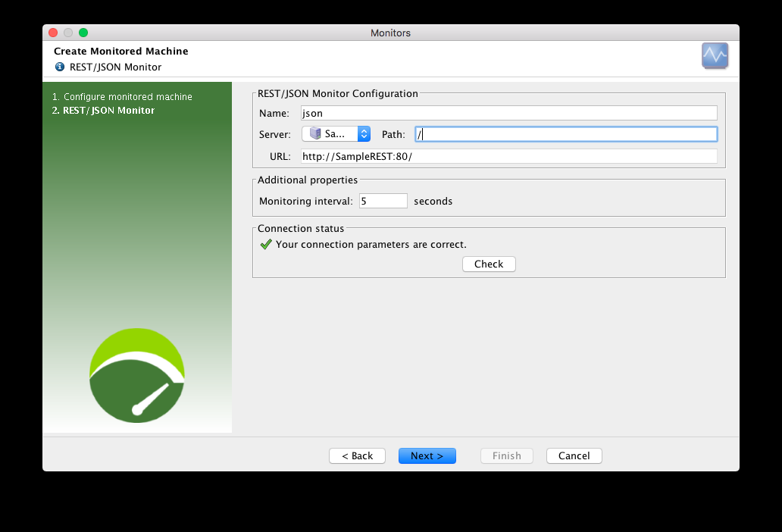The height and width of the screenshot is (532, 782).
Task: Click into the Name field containing json
Action: [508, 114]
